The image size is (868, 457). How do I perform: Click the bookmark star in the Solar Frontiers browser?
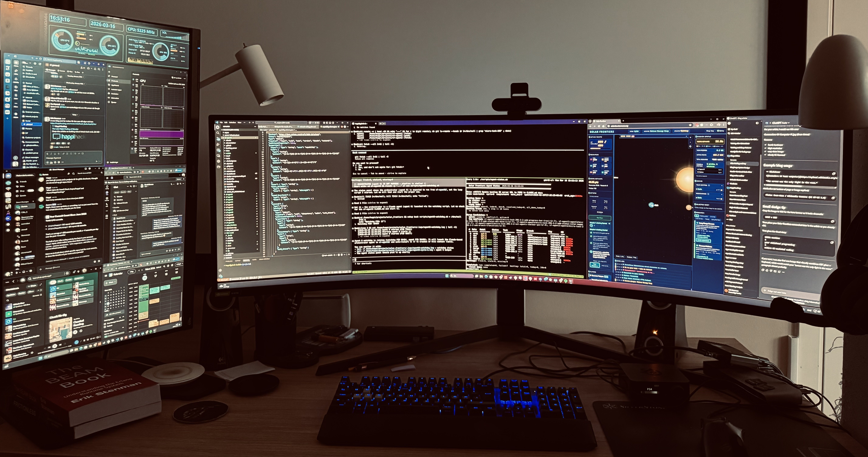click(x=690, y=125)
